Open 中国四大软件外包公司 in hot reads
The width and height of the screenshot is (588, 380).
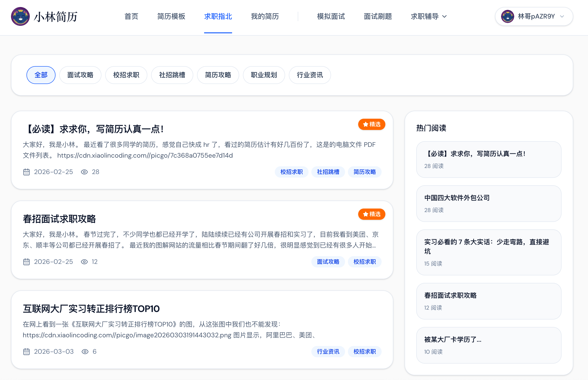[x=457, y=198]
